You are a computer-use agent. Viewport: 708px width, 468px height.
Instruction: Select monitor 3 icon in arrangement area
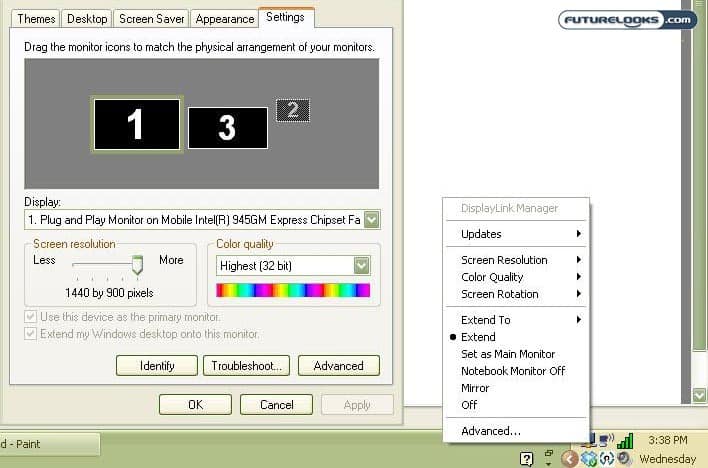point(227,128)
